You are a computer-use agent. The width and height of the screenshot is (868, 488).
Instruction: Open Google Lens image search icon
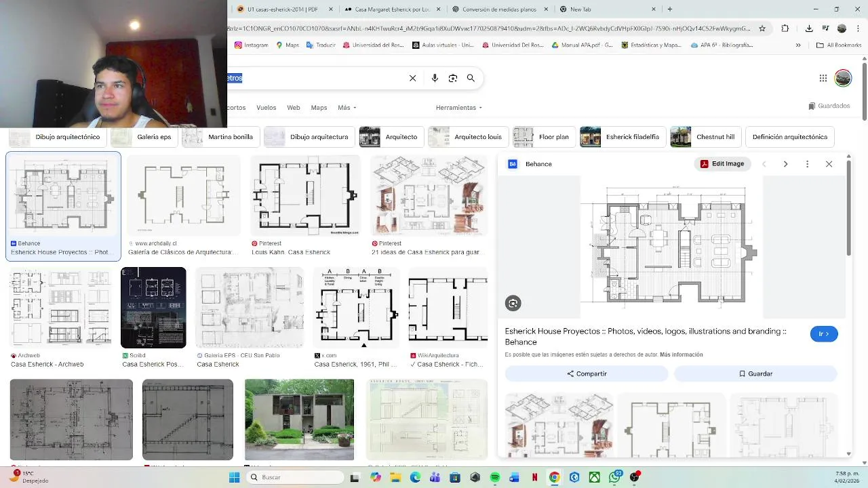click(453, 78)
